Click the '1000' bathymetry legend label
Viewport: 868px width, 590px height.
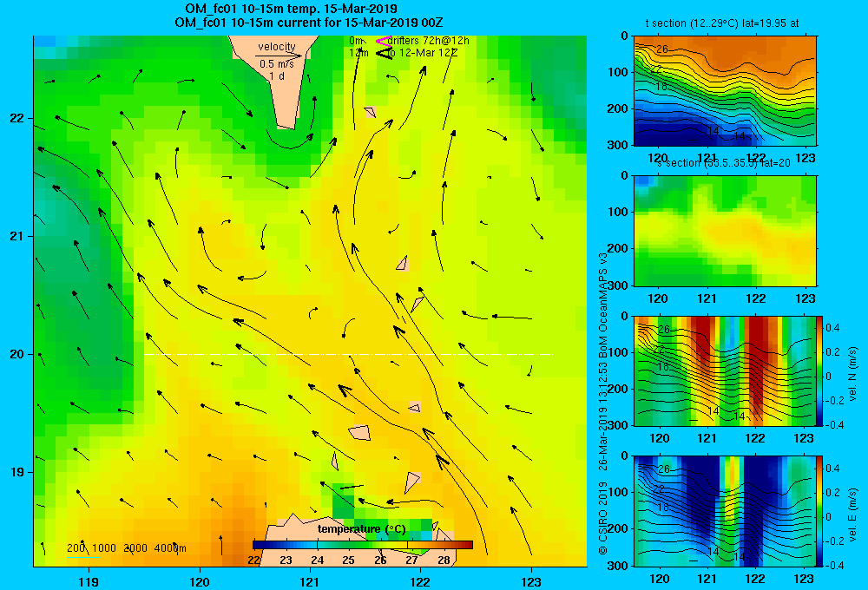(x=104, y=548)
